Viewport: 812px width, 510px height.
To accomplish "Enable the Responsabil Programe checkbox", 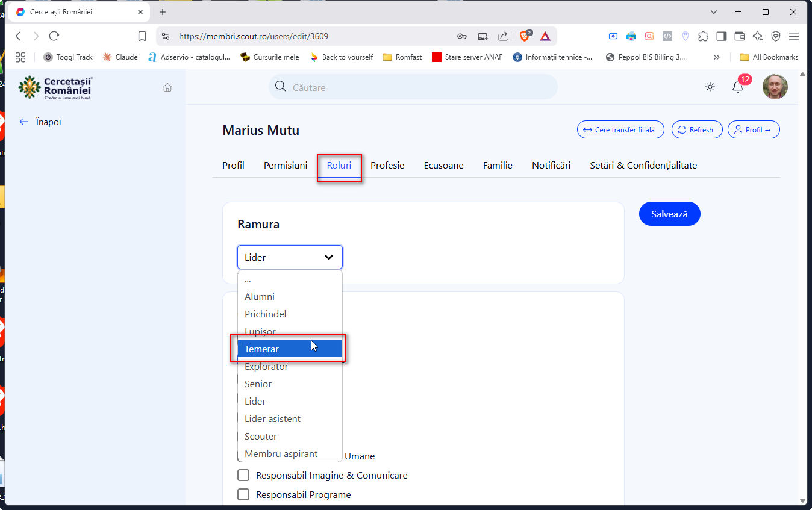I will click(243, 494).
